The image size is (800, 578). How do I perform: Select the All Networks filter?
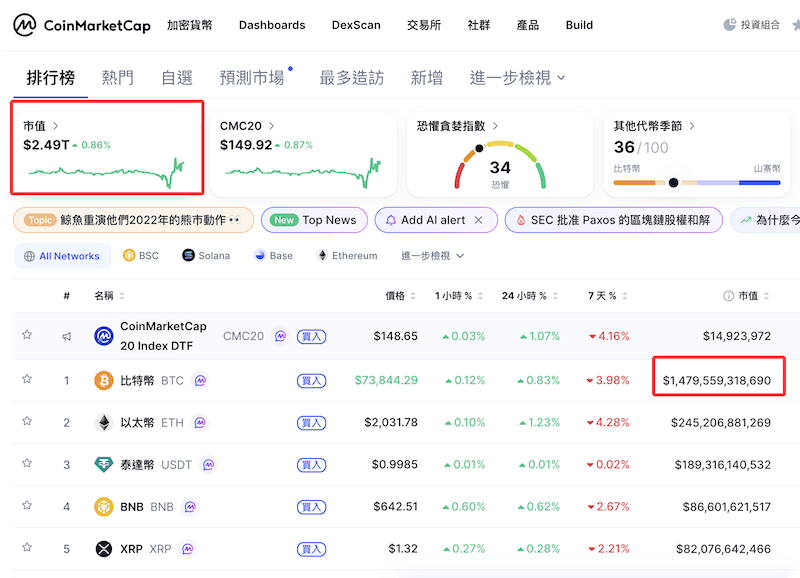coord(62,256)
